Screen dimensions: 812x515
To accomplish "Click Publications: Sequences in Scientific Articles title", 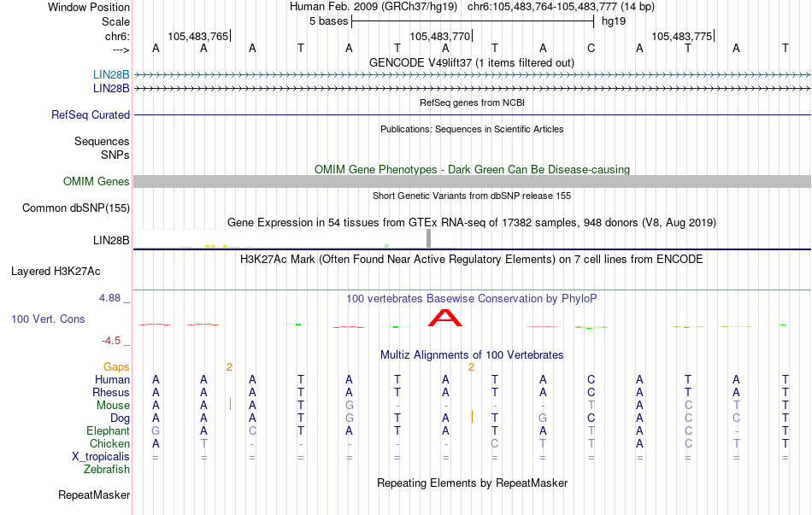I will 472,130.
